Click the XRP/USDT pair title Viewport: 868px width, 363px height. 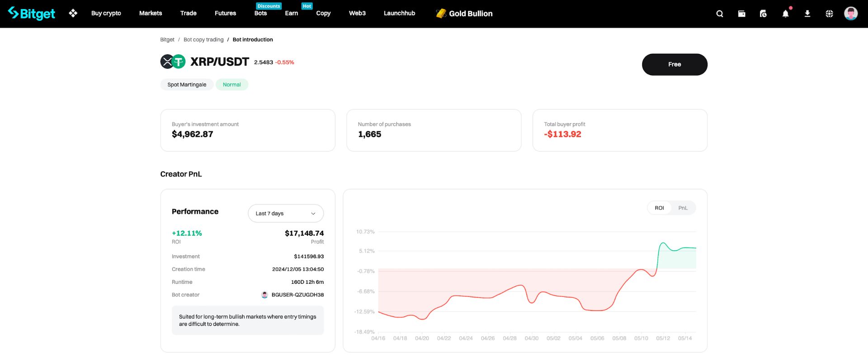pyautogui.click(x=220, y=62)
